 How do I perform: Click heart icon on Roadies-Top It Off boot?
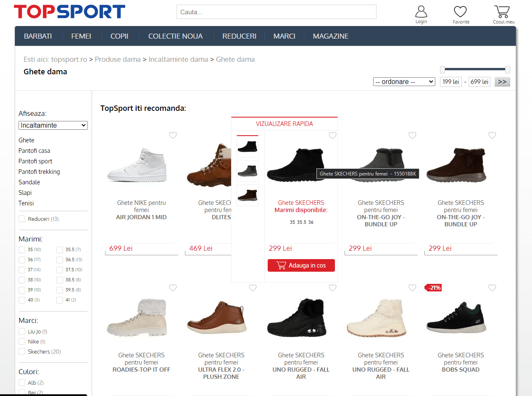pos(173,288)
